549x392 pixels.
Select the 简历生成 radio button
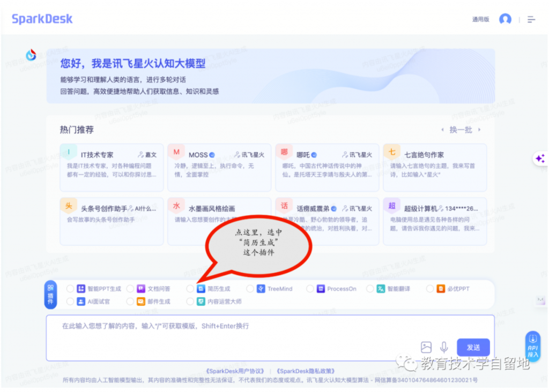(190, 289)
